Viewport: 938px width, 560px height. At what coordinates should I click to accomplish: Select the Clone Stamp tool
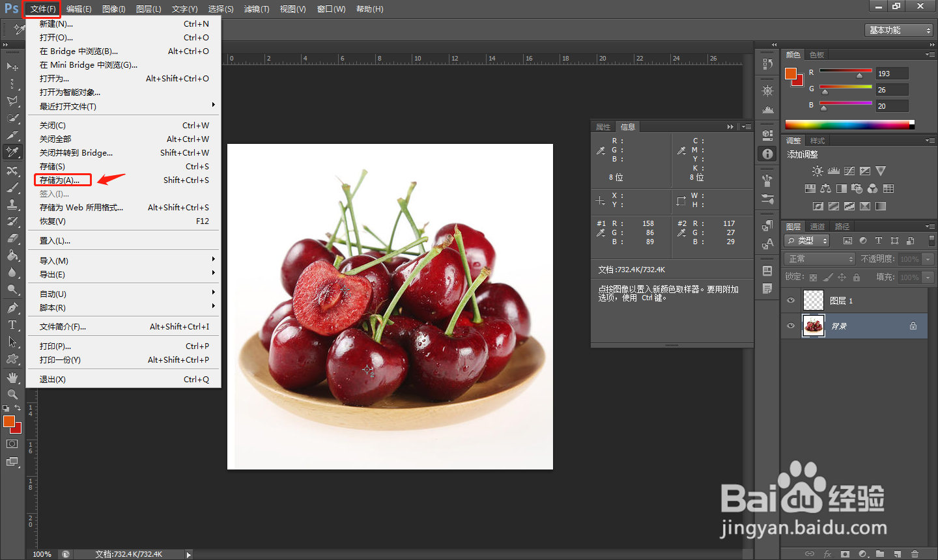click(12, 204)
